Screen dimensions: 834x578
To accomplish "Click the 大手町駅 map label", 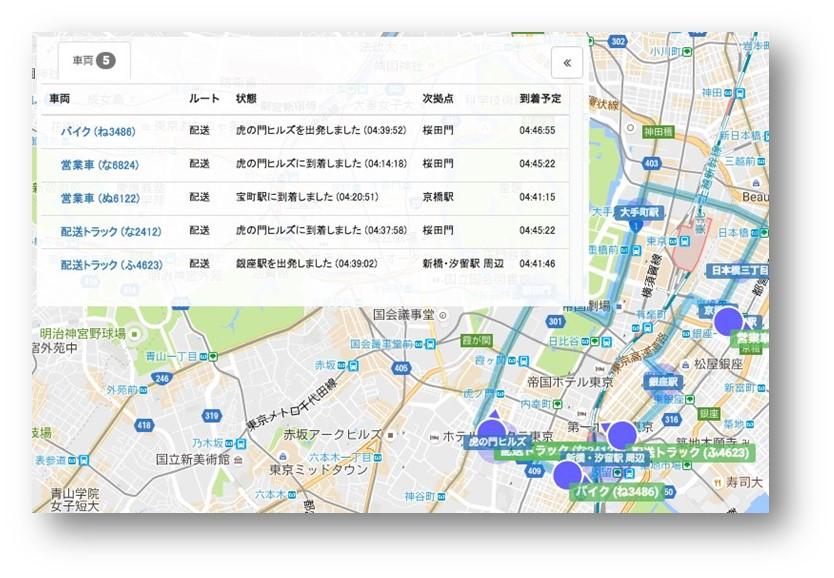I will 639,213.
